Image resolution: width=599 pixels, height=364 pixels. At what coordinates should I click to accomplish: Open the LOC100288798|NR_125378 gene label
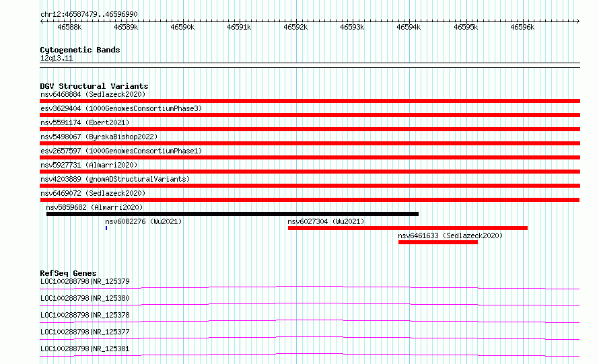point(85,315)
